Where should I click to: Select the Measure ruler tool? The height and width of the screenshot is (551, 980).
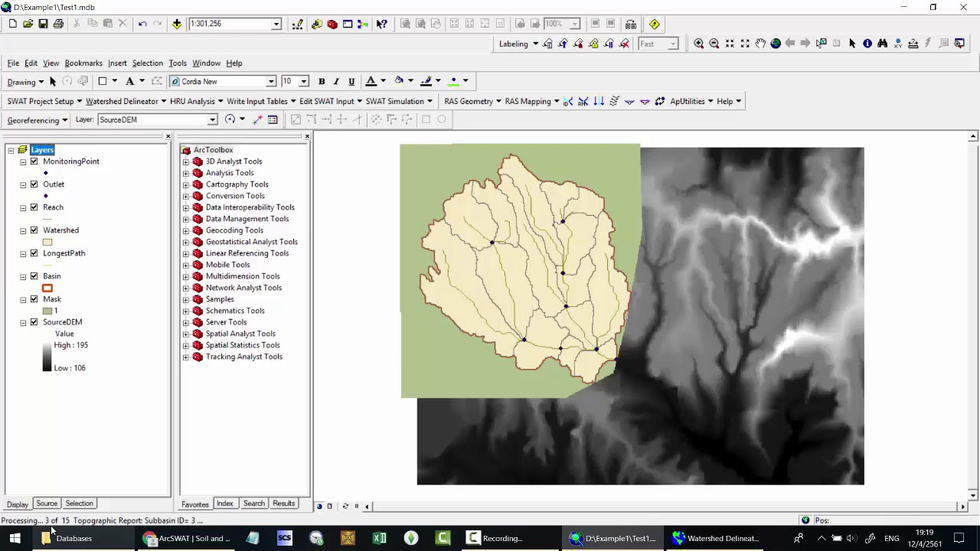point(913,44)
